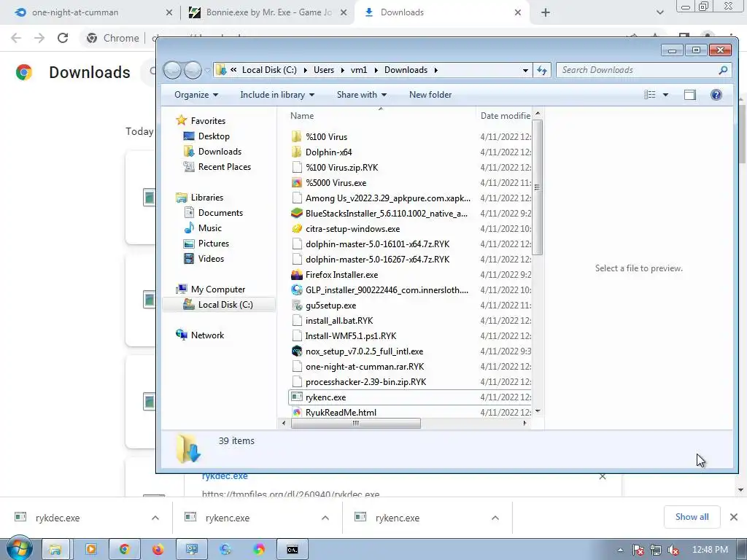The image size is (747, 560).
Task: Click the horizontal scrollbar of file list
Action: tap(355, 424)
